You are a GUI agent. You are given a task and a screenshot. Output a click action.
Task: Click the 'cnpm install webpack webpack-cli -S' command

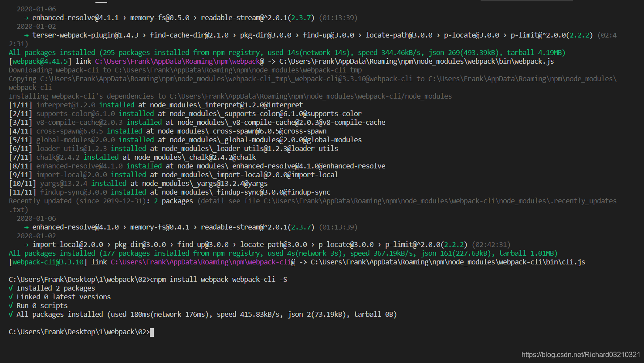click(219, 279)
